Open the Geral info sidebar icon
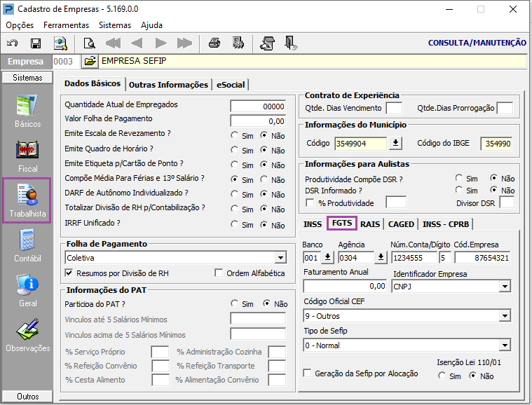The width and height of the screenshot is (532, 405). click(x=27, y=291)
